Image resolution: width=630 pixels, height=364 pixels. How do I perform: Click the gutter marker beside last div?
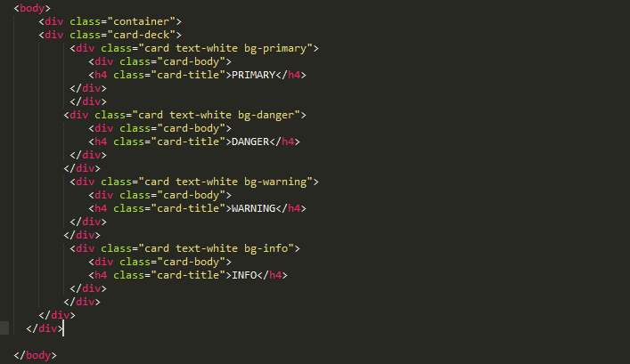click(x=4, y=328)
